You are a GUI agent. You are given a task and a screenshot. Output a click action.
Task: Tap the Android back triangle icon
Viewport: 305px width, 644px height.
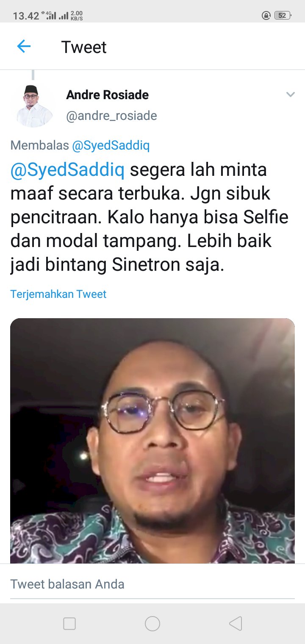pos(236,624)
